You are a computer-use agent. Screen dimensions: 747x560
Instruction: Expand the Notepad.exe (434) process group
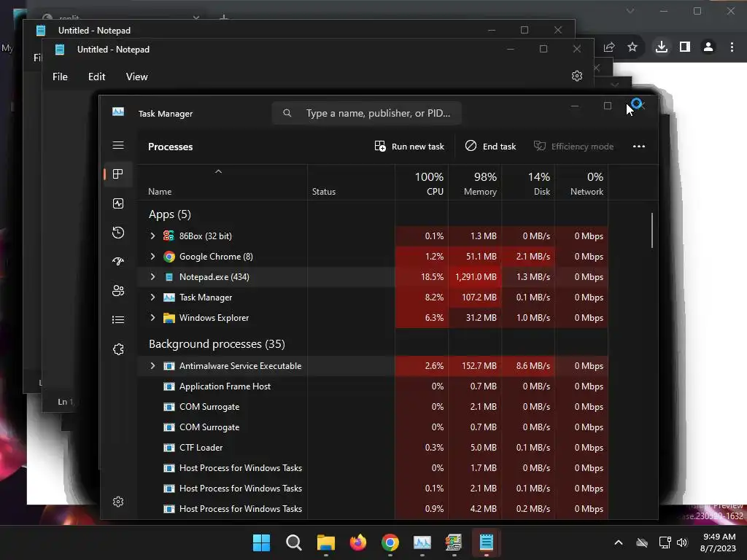coord(152,276)
